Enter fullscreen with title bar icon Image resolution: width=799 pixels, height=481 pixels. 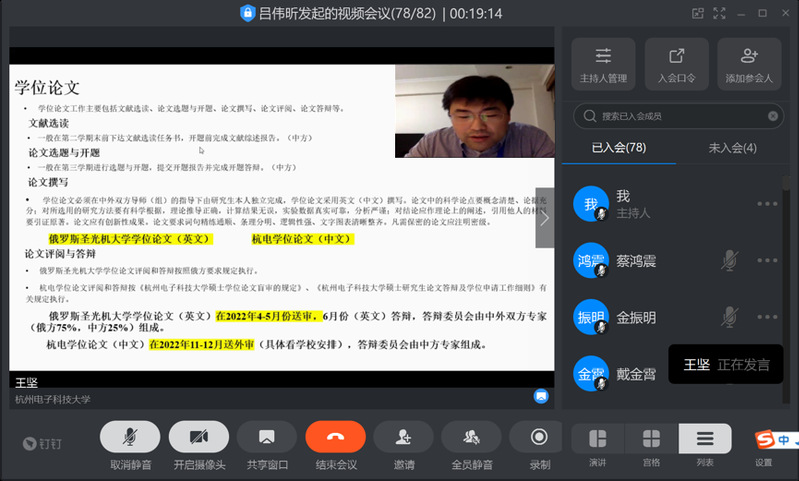[x=720, y=13]
